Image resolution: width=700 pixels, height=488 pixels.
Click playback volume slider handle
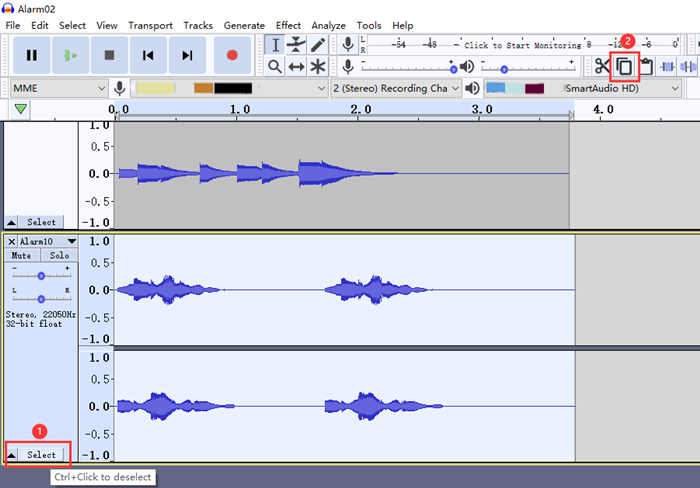tap(504, 69)
